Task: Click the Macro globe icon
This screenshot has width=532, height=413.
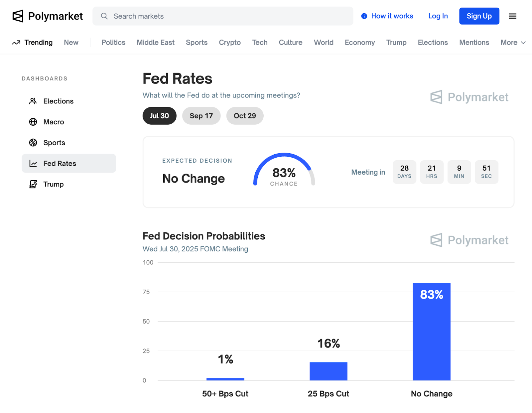Action: [x=33, y=122]
